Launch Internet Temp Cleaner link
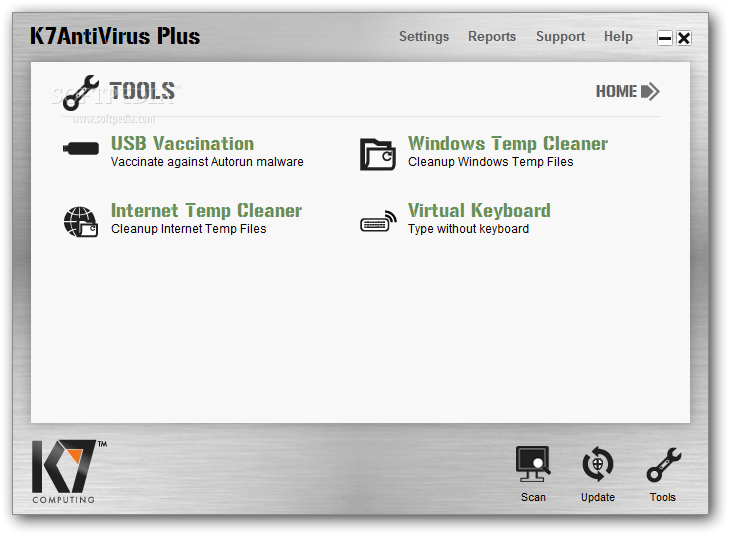The image size is (729, 535). [206, 211]
